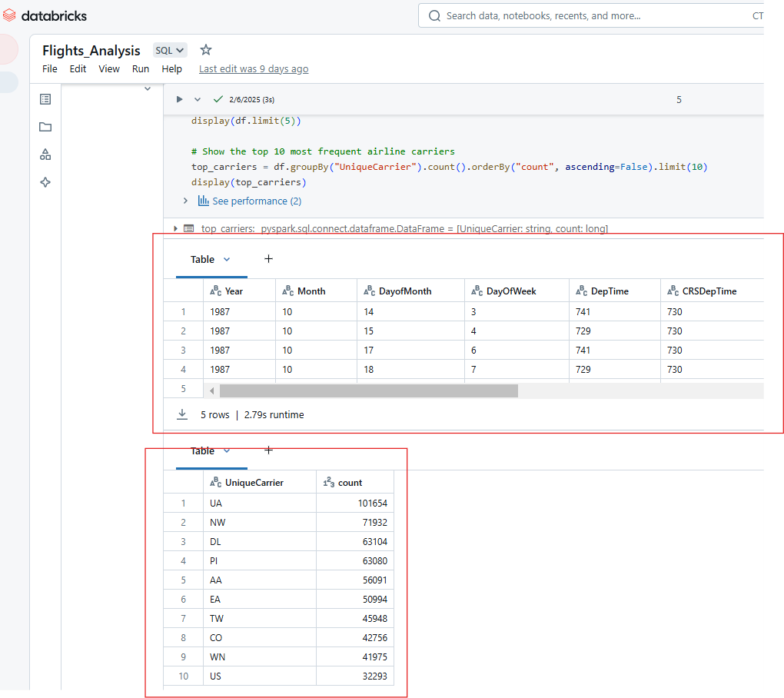This screenshot has height=698, width=784.
Task: Click the See performance (2) link
Action: tap(257, 201)
